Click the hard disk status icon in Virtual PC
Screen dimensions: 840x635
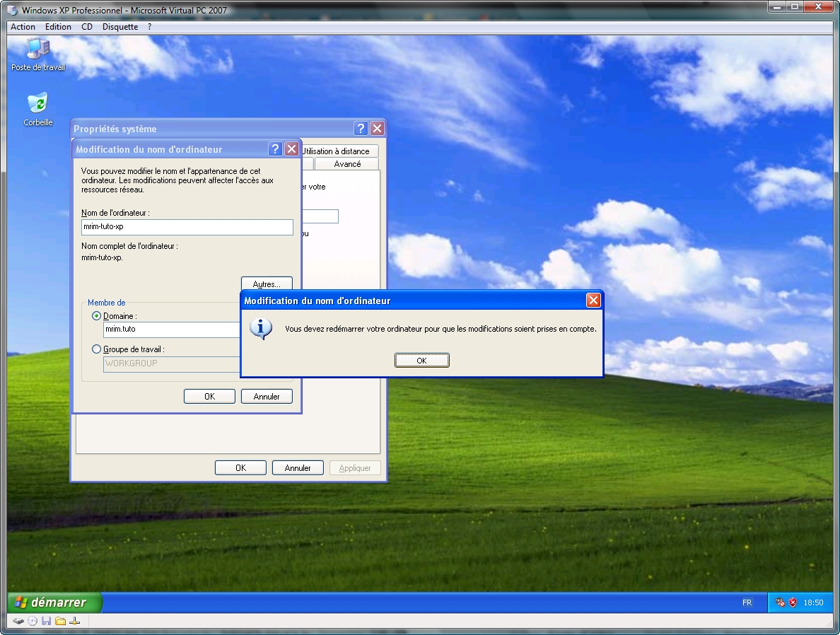(18, 621)
